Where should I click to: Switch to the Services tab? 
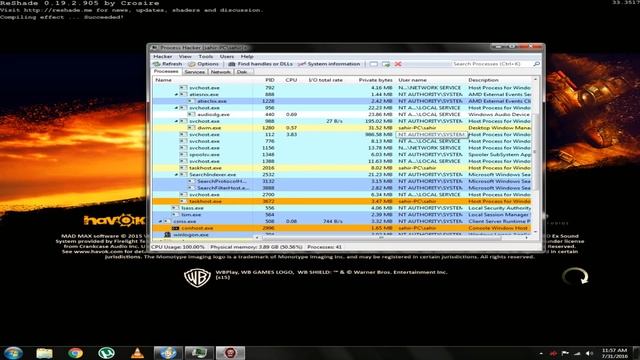point(194,72)
